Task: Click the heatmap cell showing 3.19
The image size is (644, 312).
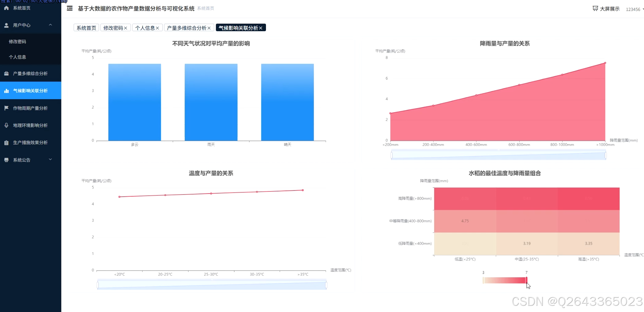Action: 527,244
